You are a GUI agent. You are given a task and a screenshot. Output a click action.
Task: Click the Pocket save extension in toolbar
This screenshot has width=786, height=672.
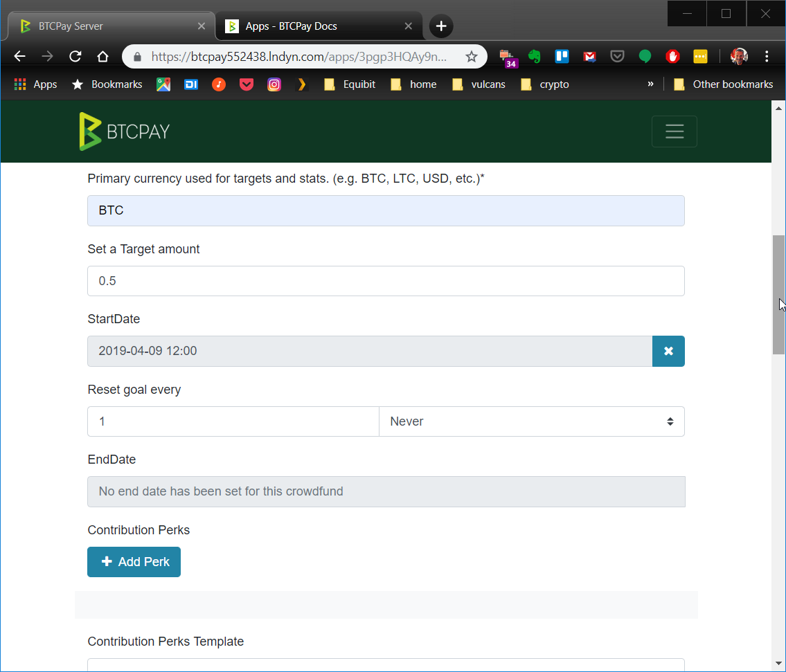(617, 56)
